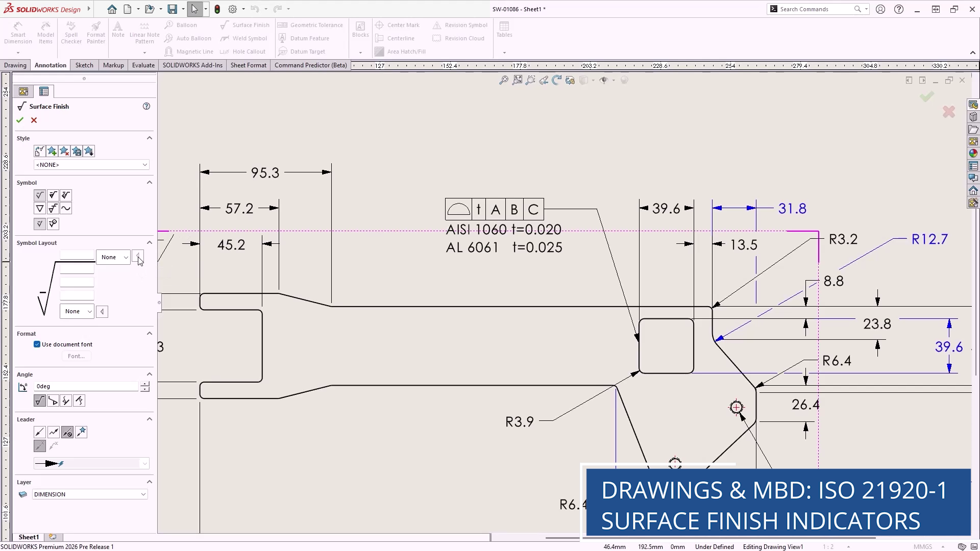Enable the bent leader style option
Image resolution: width=980 pixels, height=551 pixels.
pyautogui.click(x=53, y=432)
